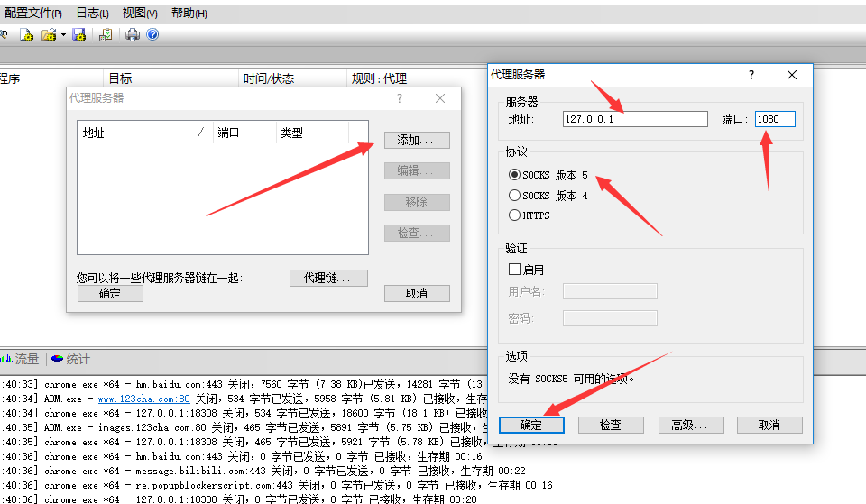Viewport: 866px width, 504px height.
Task: Click the 地址 input field with 127.0.0.1
Action: point(634,119)
